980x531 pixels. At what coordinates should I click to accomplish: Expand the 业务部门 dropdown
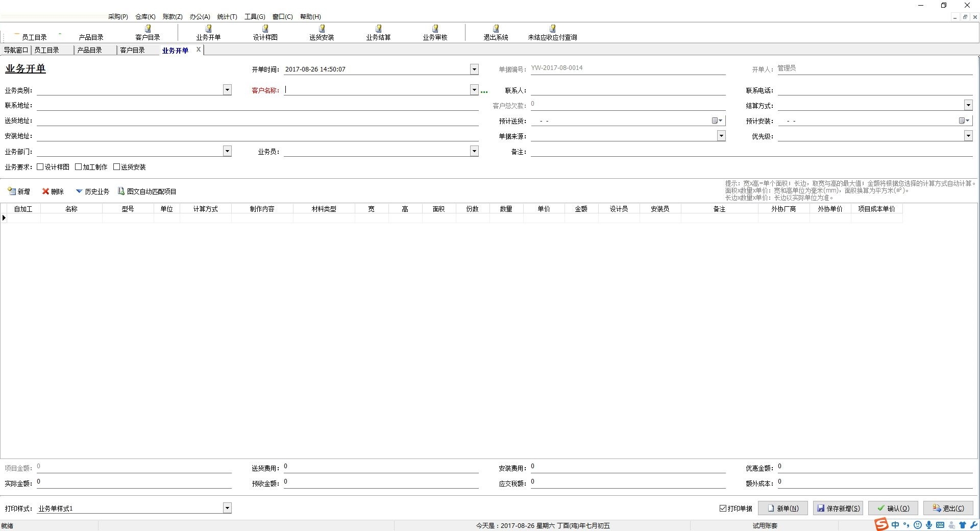coord(227,151)
